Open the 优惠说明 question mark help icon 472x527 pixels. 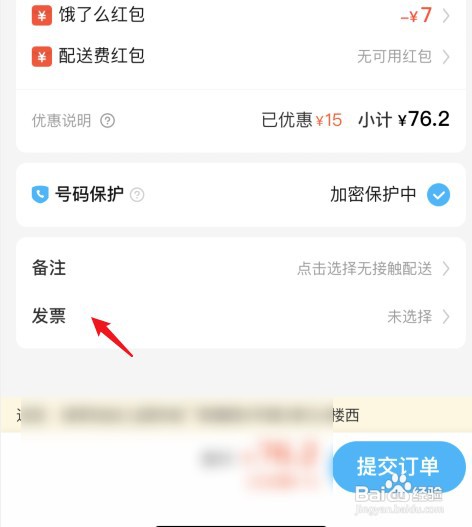108,120
